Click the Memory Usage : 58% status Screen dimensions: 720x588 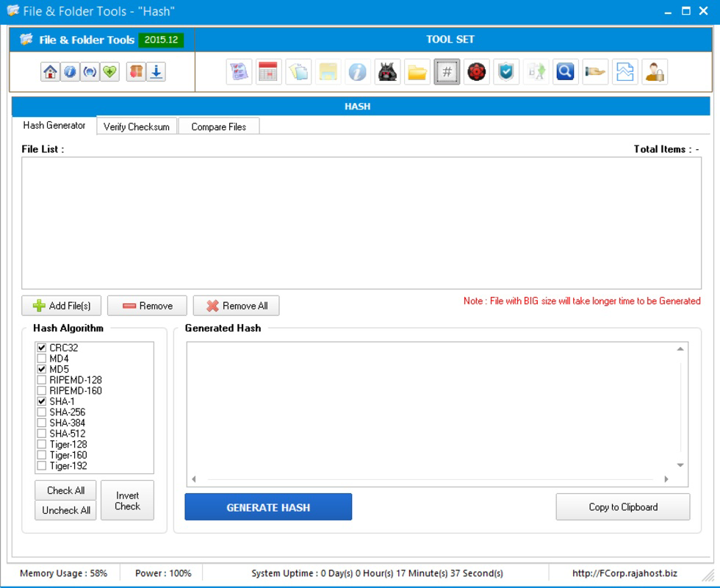pyautogui.click(x=63, y=573)
